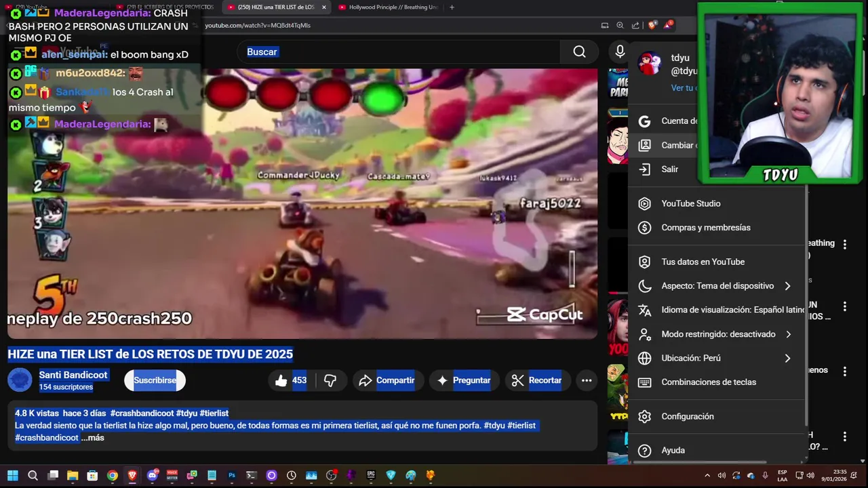
Task: Open Ayuda menu entry
Action: click(x=717, y=450)
